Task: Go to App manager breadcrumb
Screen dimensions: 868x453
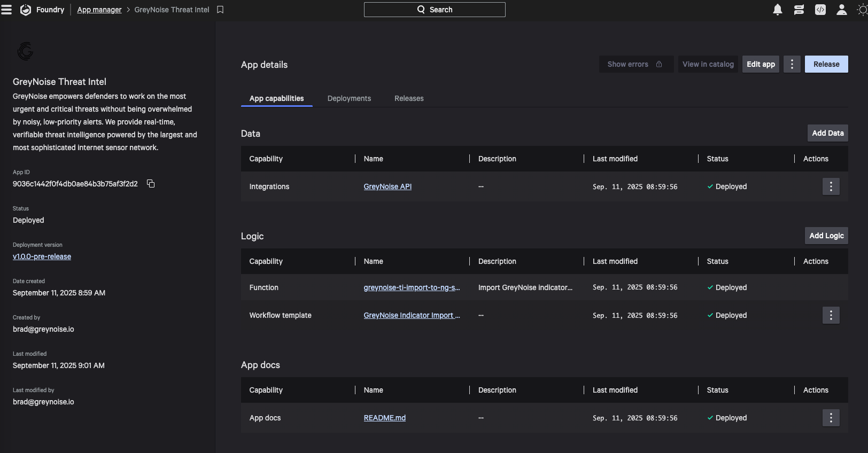Action: click(99, 10)
